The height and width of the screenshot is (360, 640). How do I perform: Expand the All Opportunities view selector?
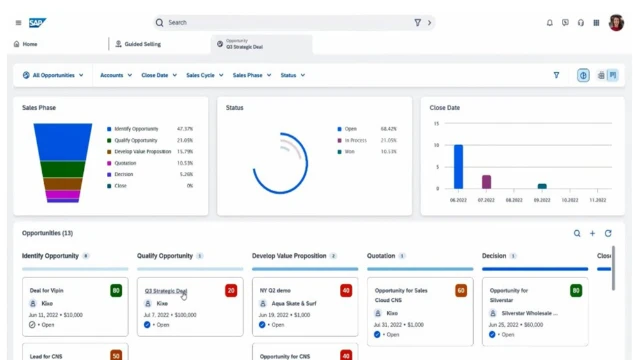[53, 75]
